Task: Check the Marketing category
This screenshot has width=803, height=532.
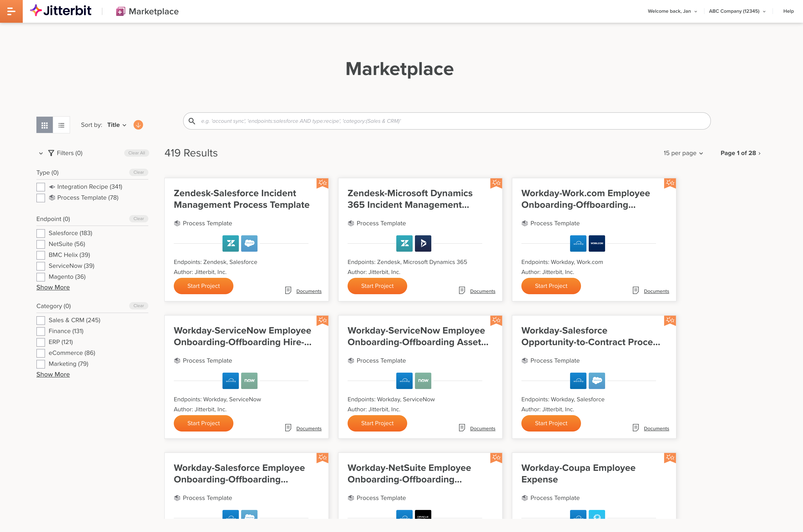Action: tap(41, 364)
